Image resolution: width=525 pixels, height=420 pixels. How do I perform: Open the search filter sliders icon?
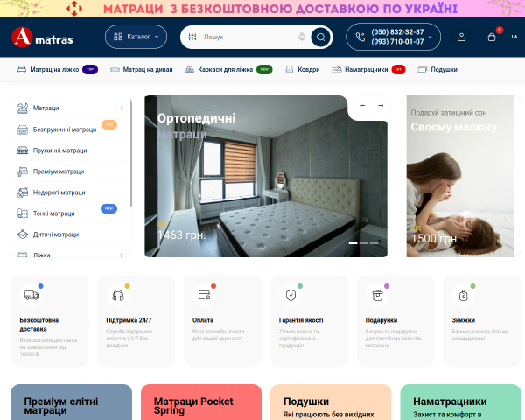tap(192, 37)
